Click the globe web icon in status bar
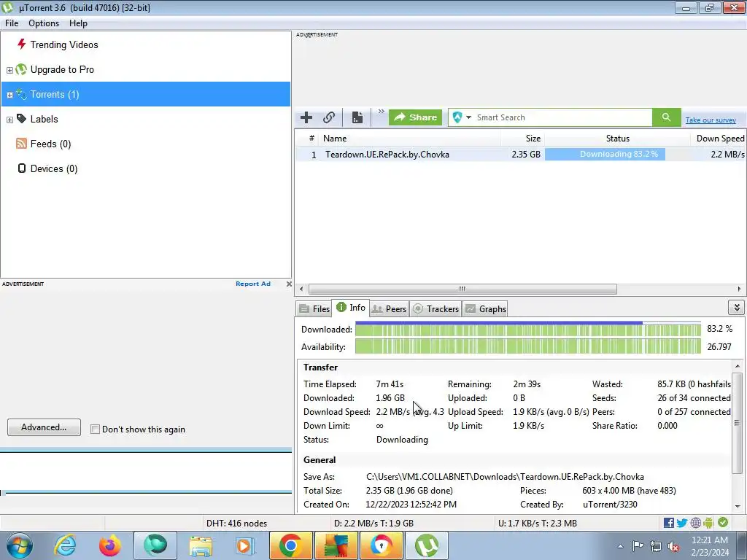This screenshot has height=560, width=747. [695, 523]
